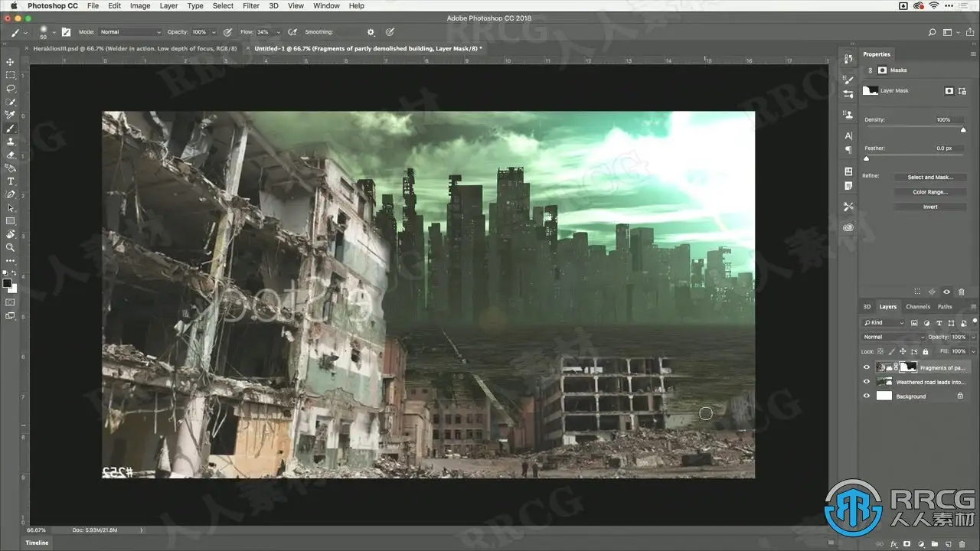Toggle lock image pixels
This screenshot has height=551, width=980.
[892, 351]
